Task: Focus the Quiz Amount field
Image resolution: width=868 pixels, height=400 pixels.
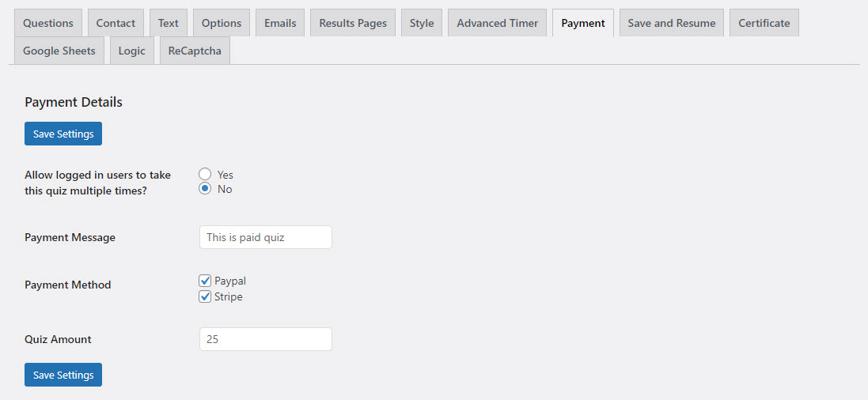Action: [x=266, y=339]
